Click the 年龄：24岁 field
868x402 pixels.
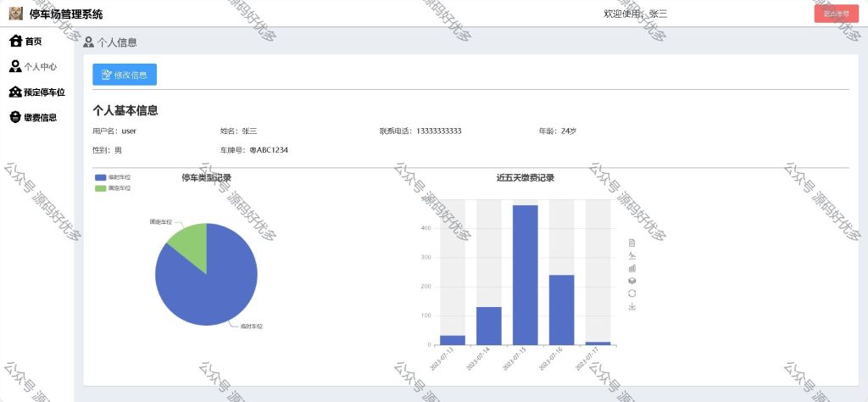(558, 131)
